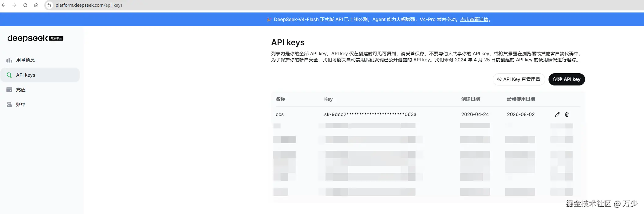Click the deepseek logo
This screenshot has width=644, height=214.
35,38
